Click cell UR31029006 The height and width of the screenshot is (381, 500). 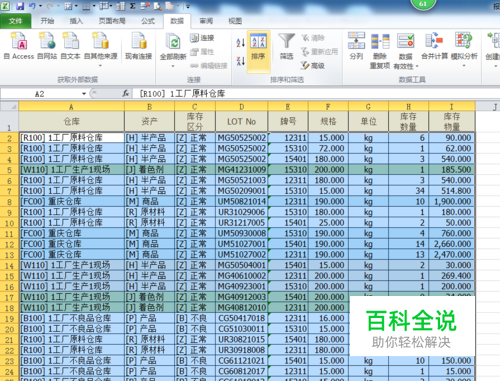(242, 212)
